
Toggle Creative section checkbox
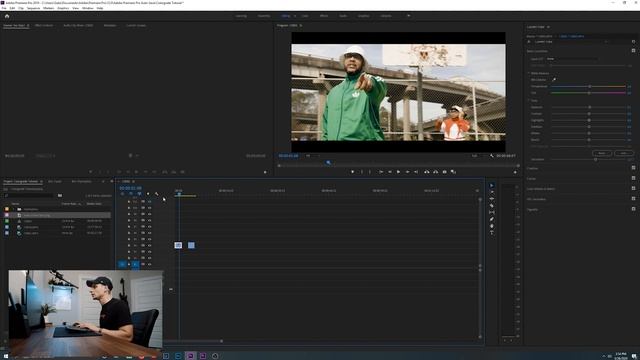pos(633,168)
